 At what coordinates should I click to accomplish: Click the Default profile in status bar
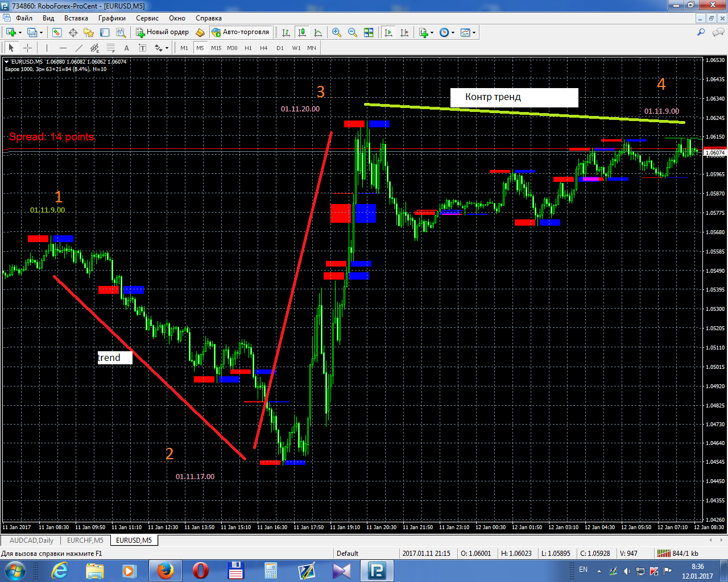pos(348,554)
